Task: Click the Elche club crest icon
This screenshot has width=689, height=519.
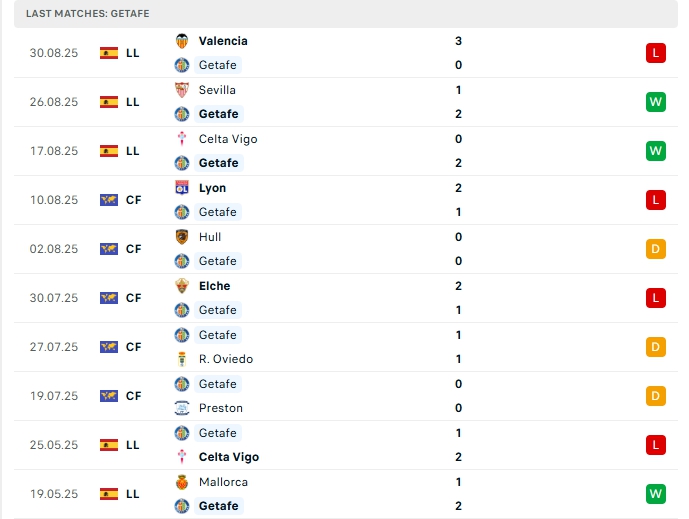Action: [x=182, y=286]
